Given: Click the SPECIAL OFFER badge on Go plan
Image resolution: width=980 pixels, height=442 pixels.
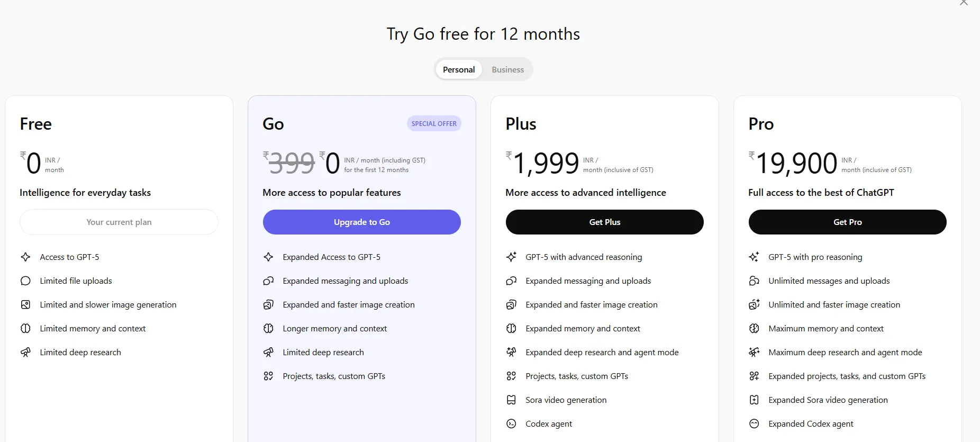Looking at the screenshot, I should point(434,124).
